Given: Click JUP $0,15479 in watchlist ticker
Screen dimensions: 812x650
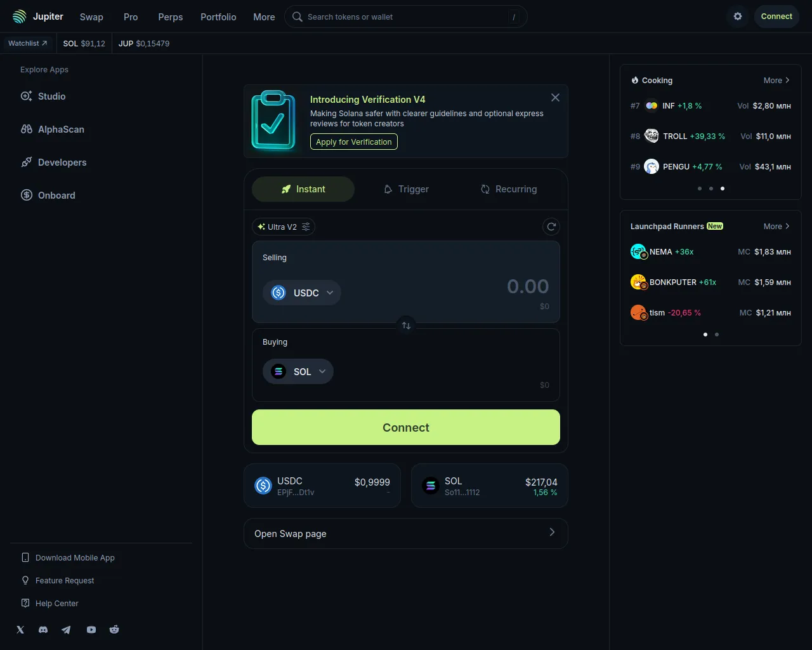Looking at the screenshot, I should click(144, 44).
